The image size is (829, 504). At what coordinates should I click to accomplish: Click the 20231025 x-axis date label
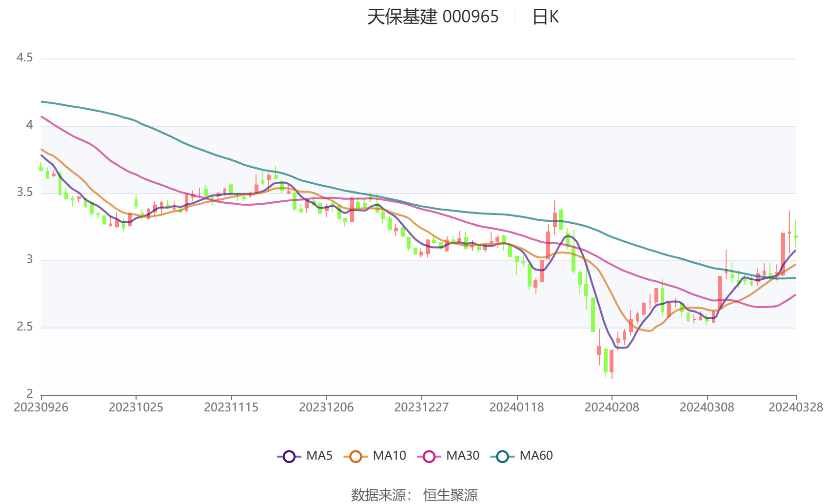pyautogui.click(x=136, y=407)
